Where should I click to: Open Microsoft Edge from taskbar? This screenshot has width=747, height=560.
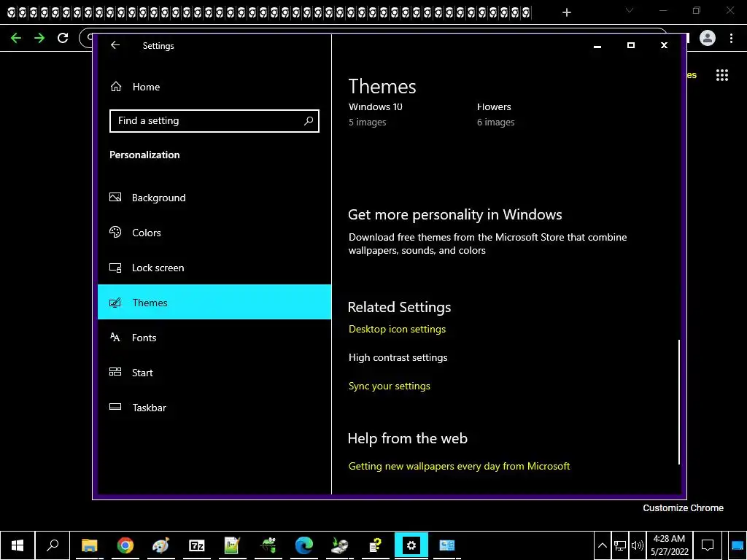pyautogui.click(x=304, y=545)
